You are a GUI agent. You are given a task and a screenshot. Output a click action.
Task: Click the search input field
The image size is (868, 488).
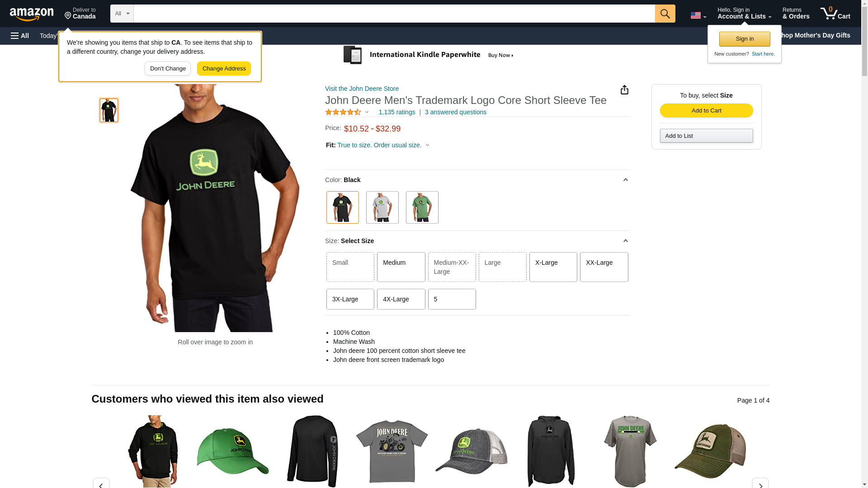[394, 14]
